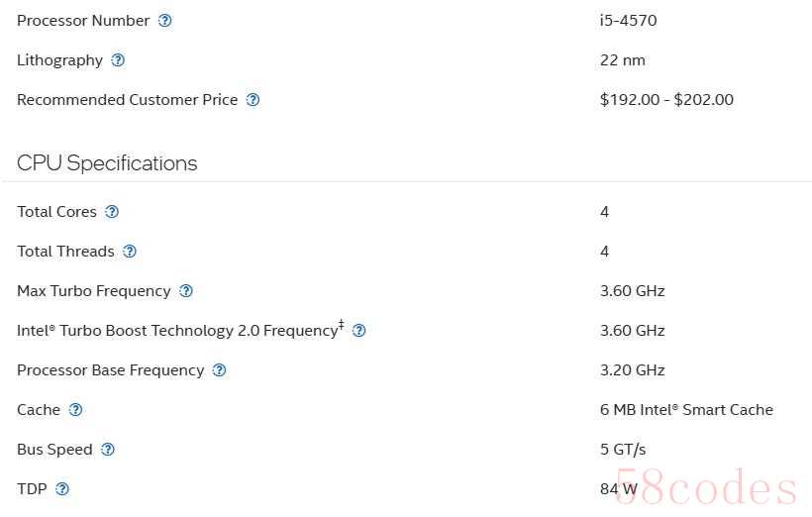Click the Lithography help question mark

pyautogui.click(x=118, y=60)
